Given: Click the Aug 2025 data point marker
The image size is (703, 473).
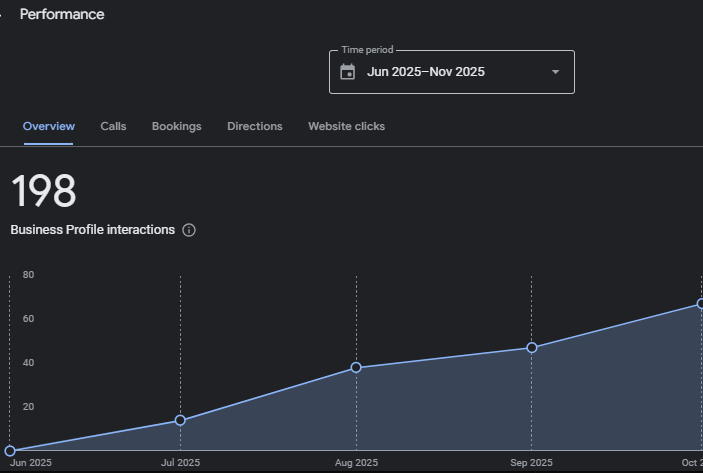Looking at the screenshot, I should tap(356, 368).
